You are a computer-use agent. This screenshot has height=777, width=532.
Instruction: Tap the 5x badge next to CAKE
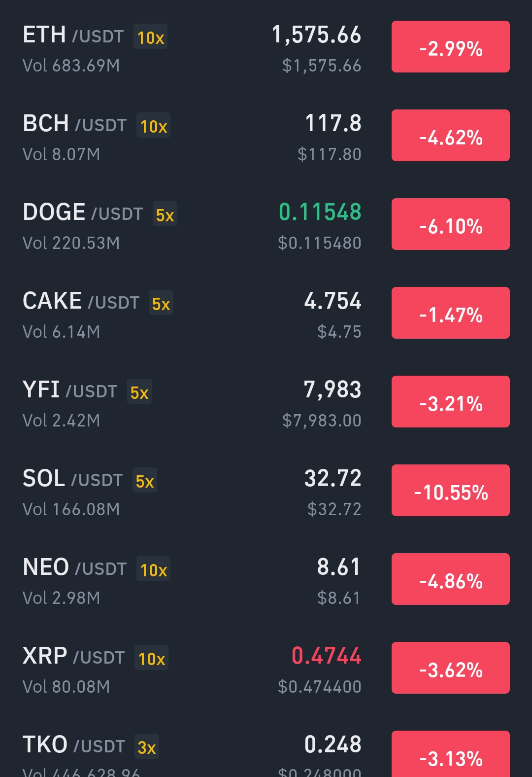coord(161,303)
